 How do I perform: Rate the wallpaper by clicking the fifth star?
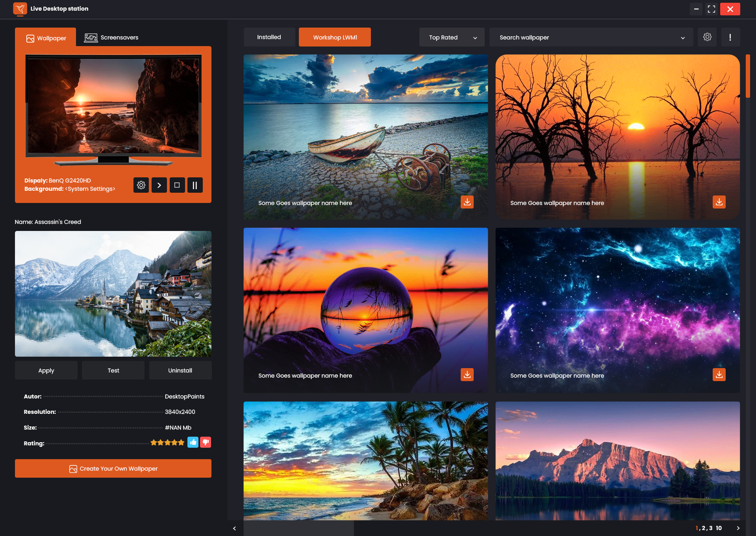coord(180,442)
